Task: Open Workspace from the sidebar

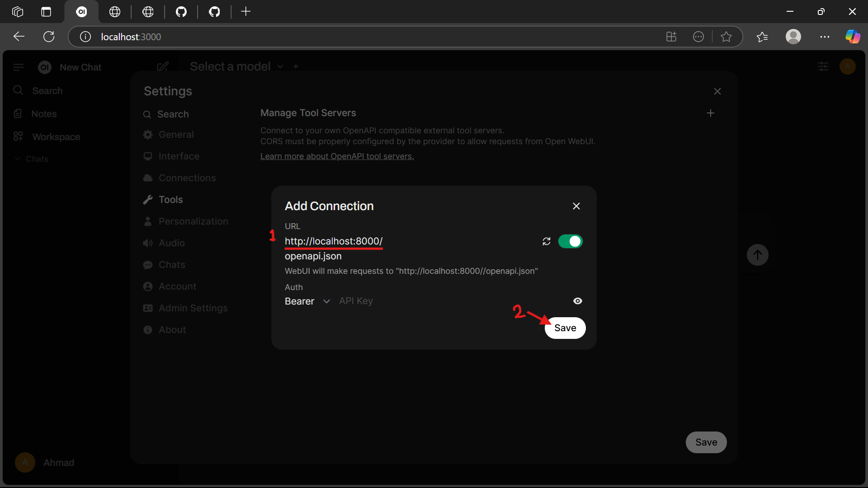Action: pyautogui.click(x=56, y=137)
